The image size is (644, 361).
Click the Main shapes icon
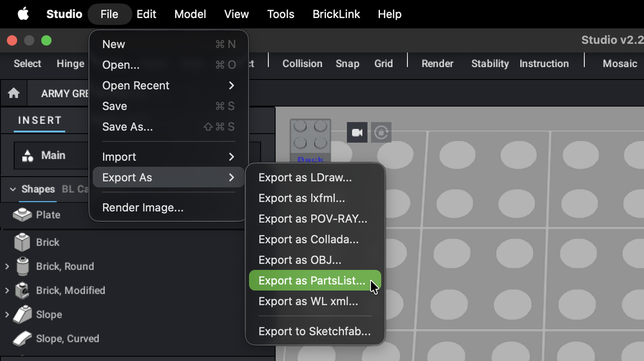click(28, 155)
